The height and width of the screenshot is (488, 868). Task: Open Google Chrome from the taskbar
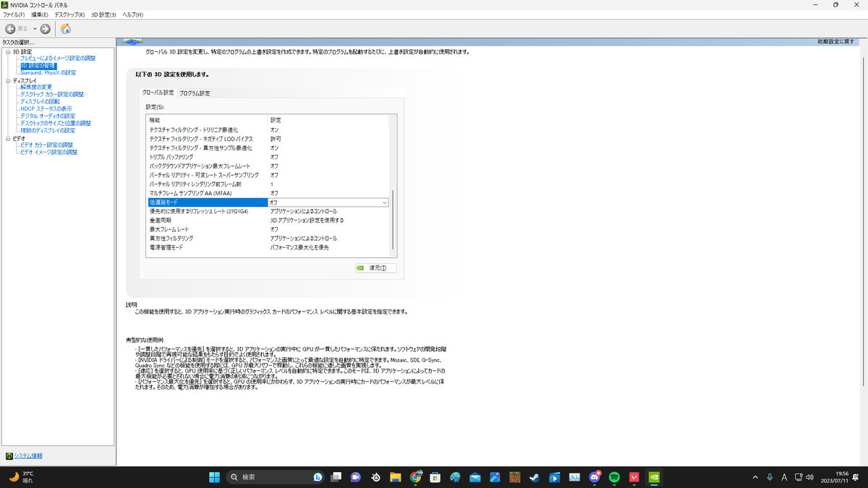point(415,477)
